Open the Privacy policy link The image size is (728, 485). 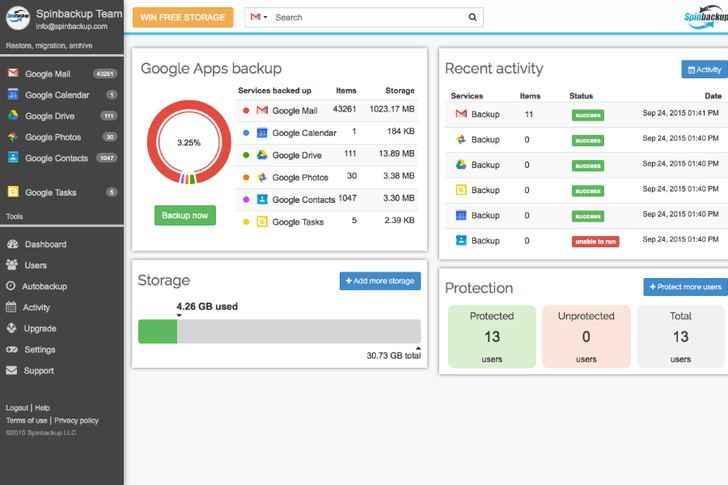click(x=77, y=420)
